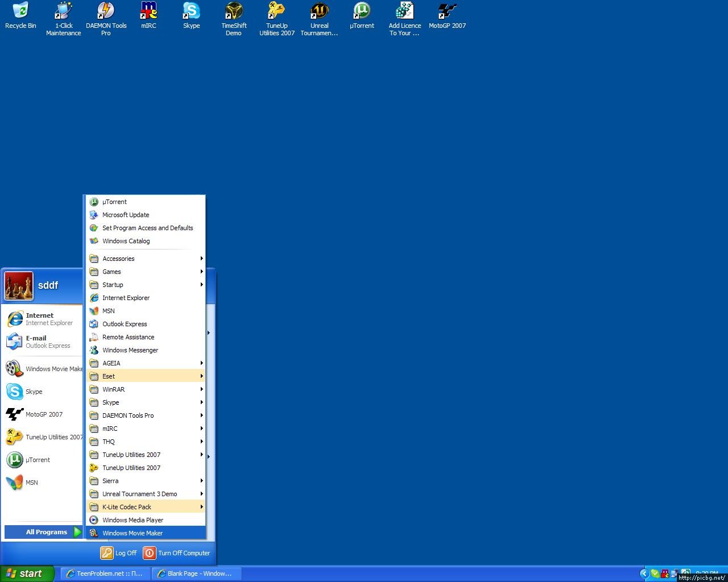
Task: Expand the THQ program folder
Action: point(146,442)
